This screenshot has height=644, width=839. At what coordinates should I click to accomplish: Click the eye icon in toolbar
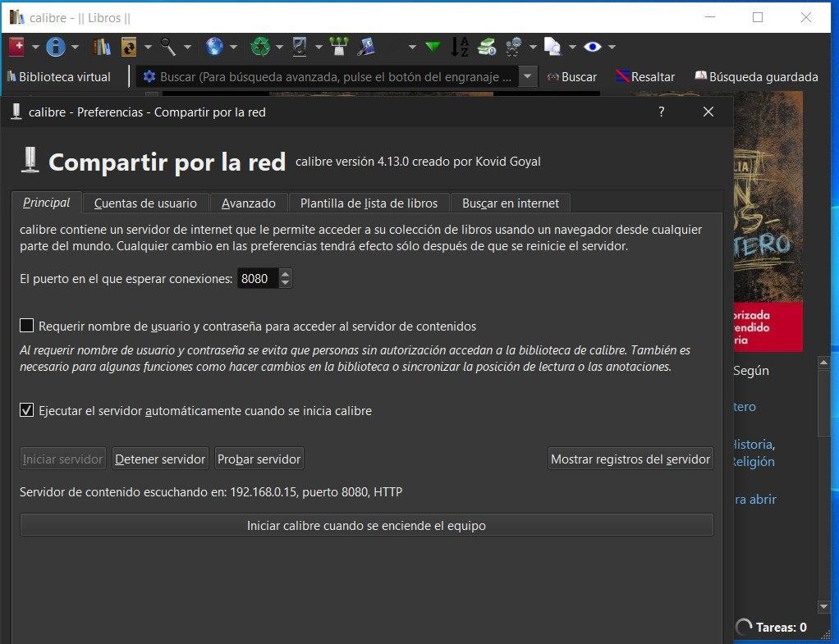(x=593, y=47)
